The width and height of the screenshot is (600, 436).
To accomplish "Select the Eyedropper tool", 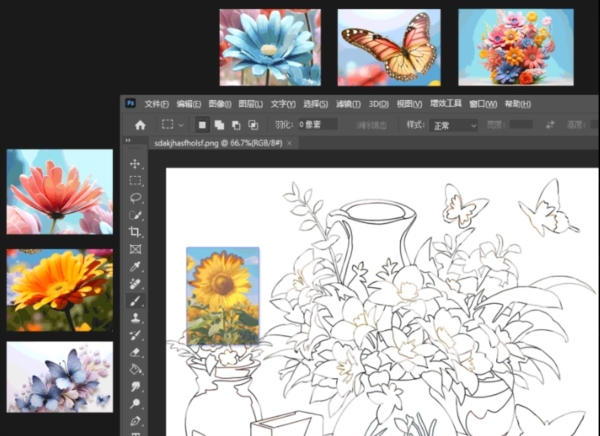I will point(136,267).
